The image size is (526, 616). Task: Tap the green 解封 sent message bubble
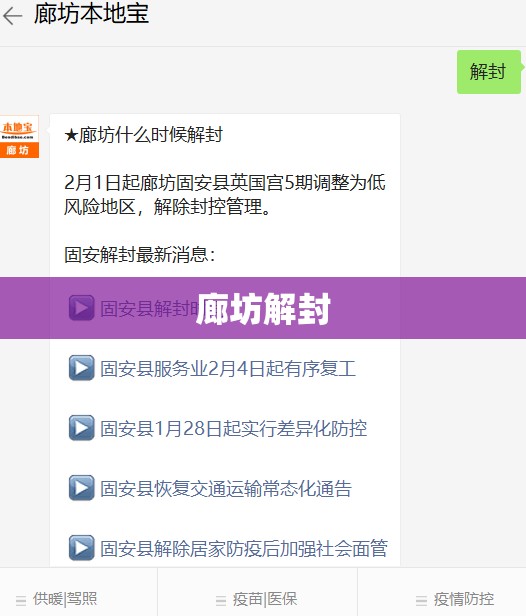tap(489, 72)
